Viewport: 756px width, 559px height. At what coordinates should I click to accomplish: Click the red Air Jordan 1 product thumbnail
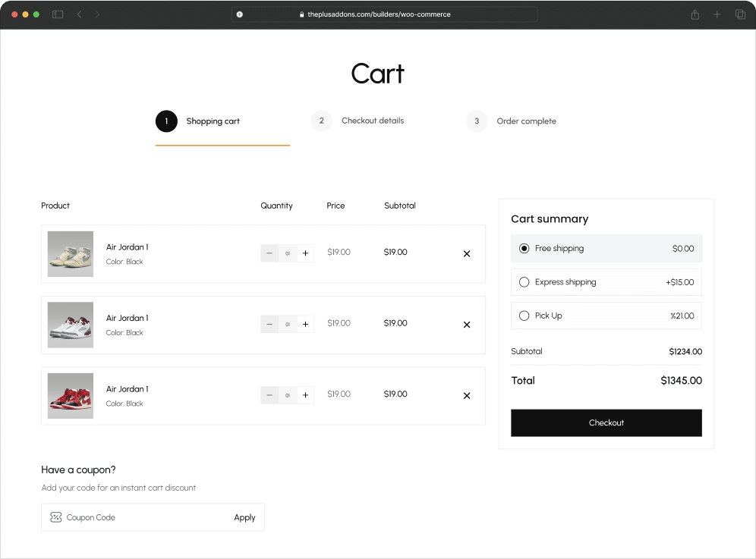tap(70, 395)
